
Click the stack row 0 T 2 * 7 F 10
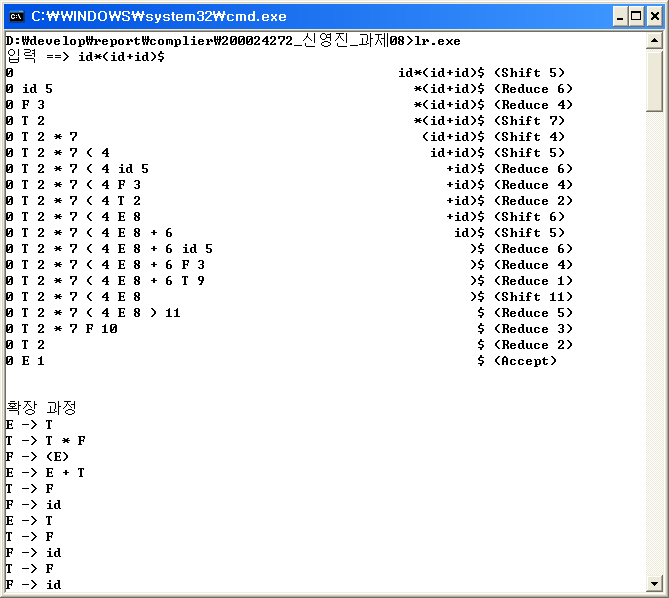tap(61, 329)
